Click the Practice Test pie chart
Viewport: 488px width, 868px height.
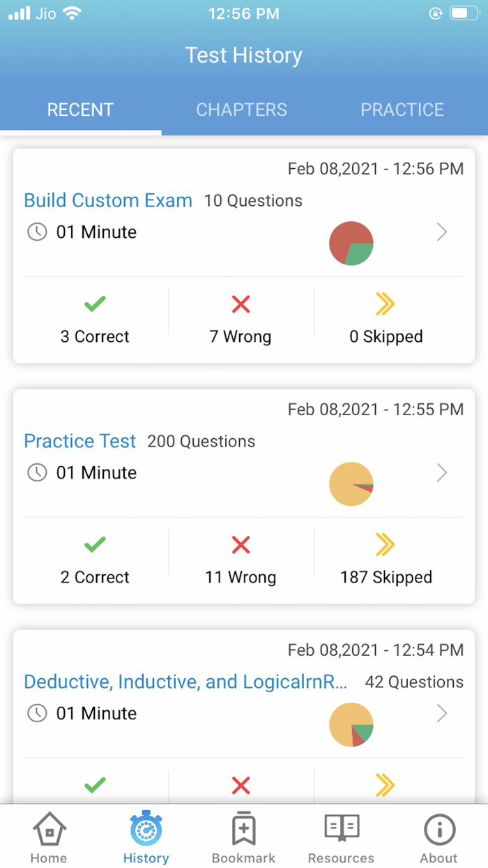click(351, 484)
